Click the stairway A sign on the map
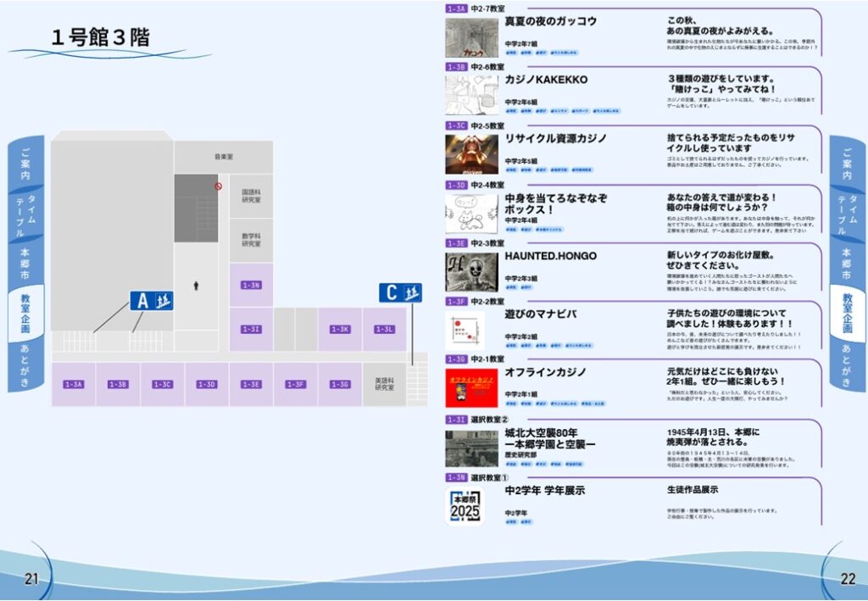Viewport: 868px width, 601px height. click(x=151, y=300)
